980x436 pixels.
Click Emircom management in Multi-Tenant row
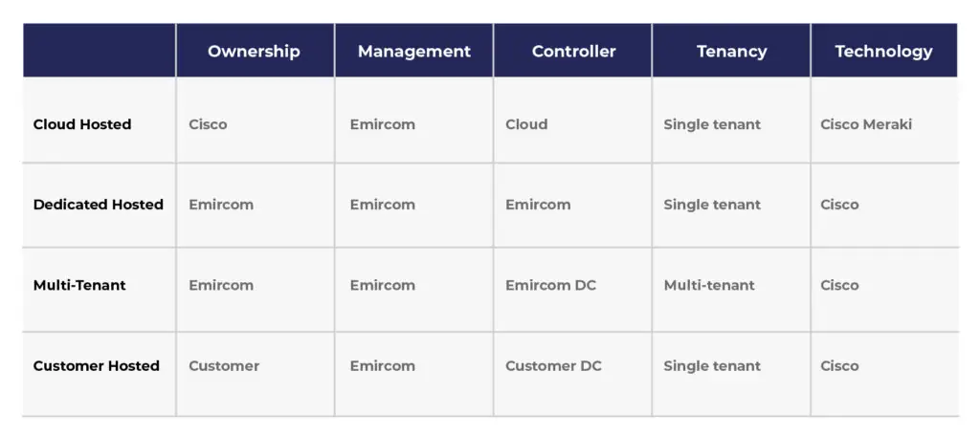(x=382, y=285)
